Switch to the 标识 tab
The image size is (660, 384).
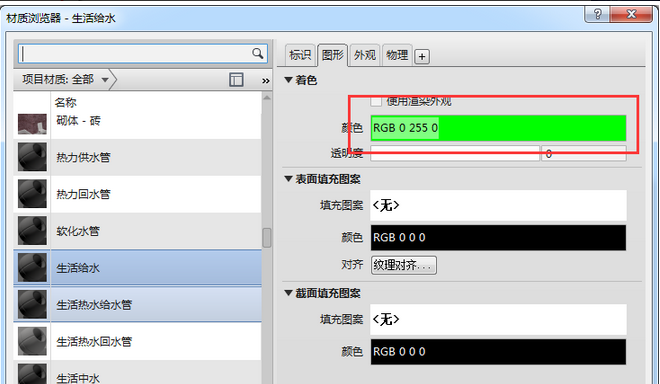300,55
